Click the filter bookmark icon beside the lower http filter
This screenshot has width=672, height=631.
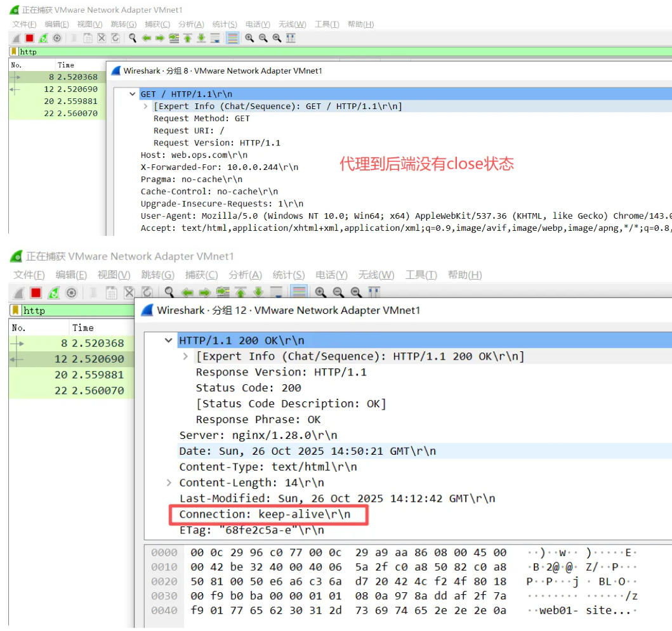[x=15, y=310]
